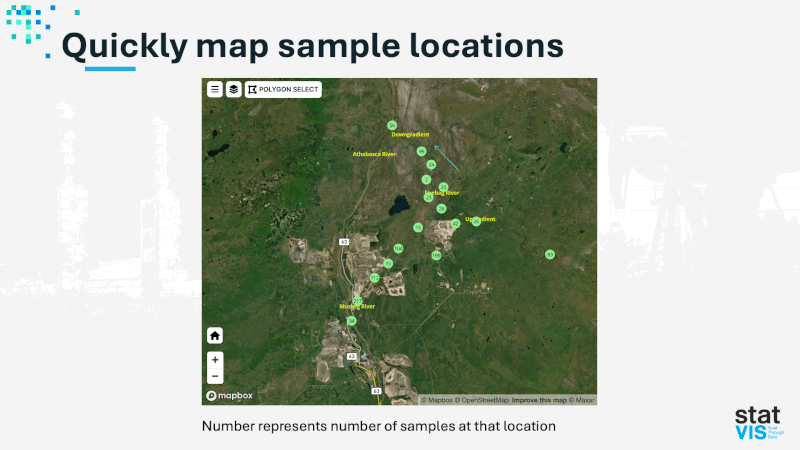Follow the Improve this map link
This screenshot has width=800, height=450.
[x=539, y=400]
